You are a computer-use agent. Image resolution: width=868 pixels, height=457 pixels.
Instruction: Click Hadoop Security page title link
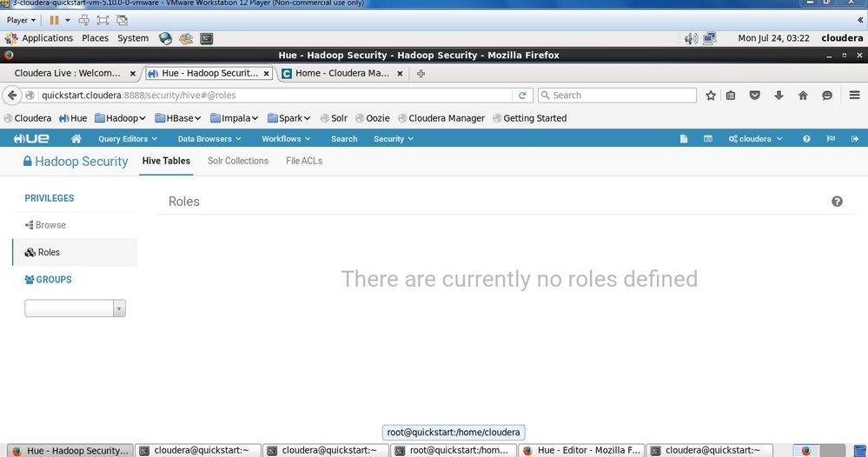(x=76, y=161)
